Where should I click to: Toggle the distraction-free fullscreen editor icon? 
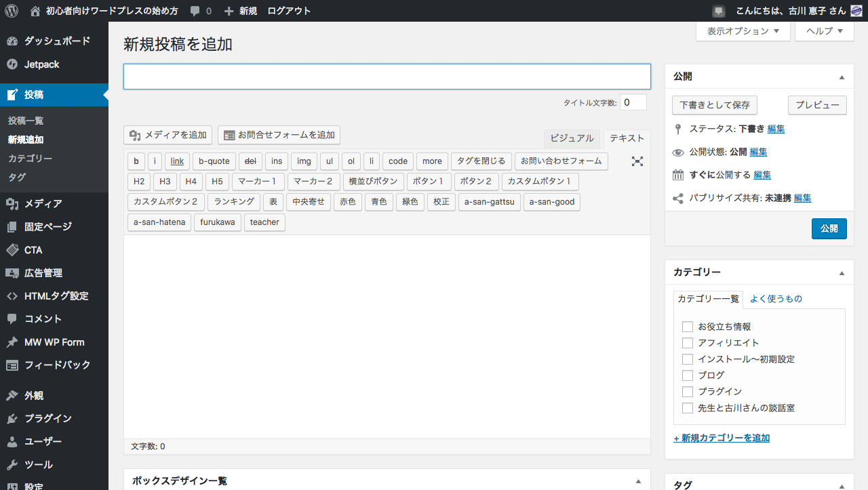click(637, 161)
